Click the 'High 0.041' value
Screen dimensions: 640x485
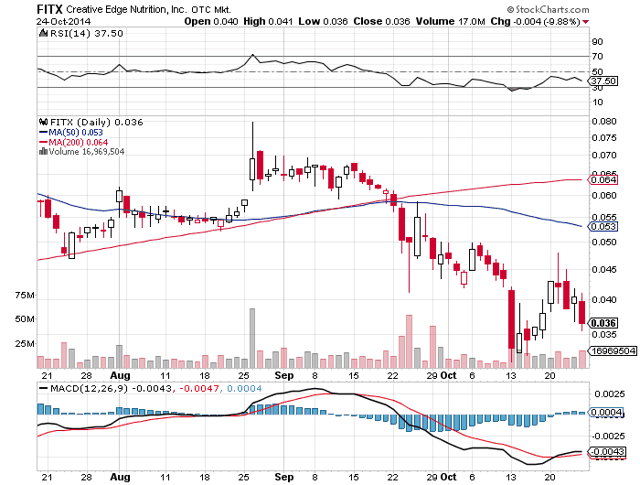[x=268, y=21]
